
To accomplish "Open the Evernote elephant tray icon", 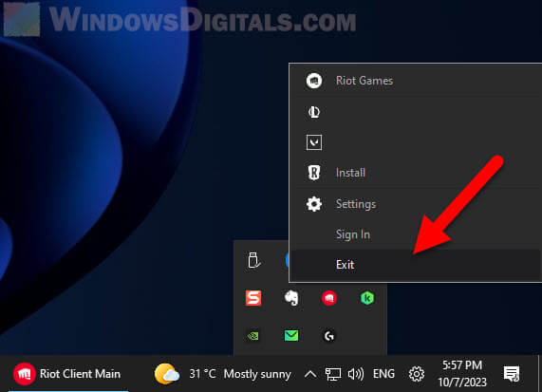I will coord(291,298).
